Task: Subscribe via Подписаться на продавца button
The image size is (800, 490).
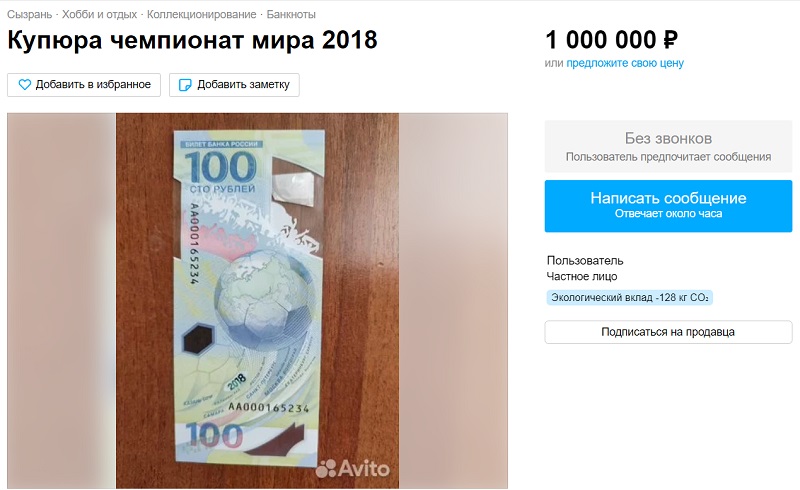Action: [x=668, y=332]
